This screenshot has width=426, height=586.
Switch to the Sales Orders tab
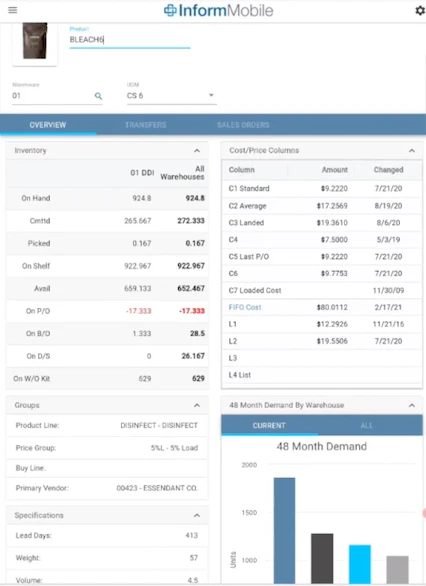coord(243,125)
